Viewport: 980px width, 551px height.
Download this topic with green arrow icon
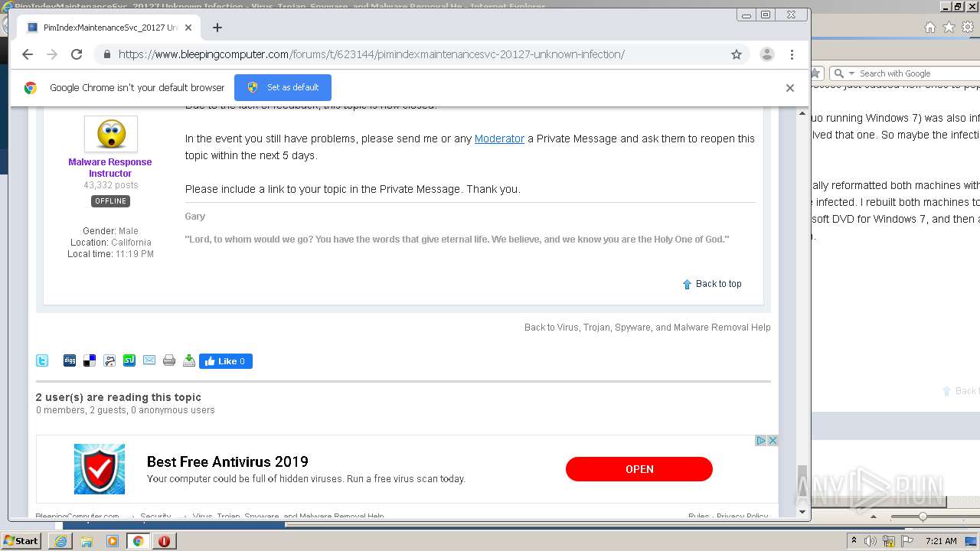(189, 360)
